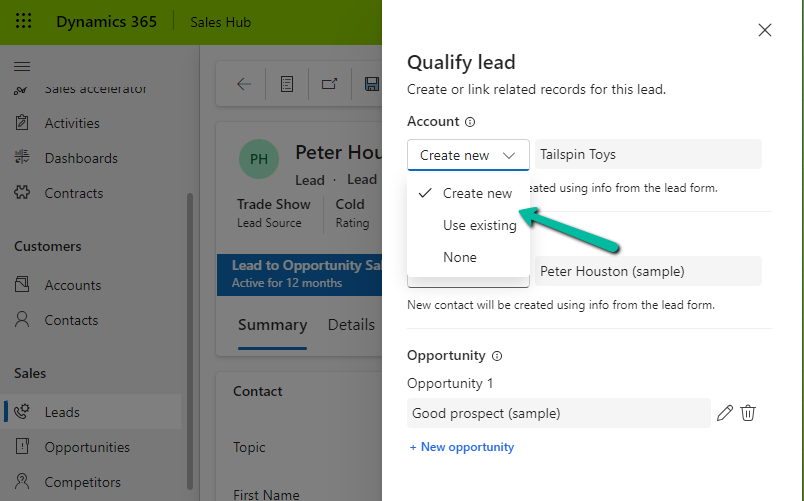The height and width of the screenshot is (501, 804).
Task: Choose Use existing from the dropdown list
Action: tap(468, 225)
